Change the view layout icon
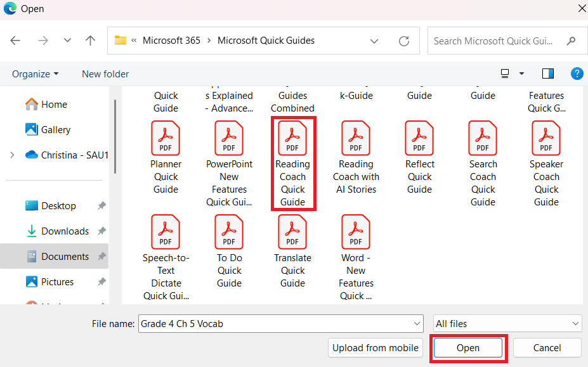 coord(505,74)
